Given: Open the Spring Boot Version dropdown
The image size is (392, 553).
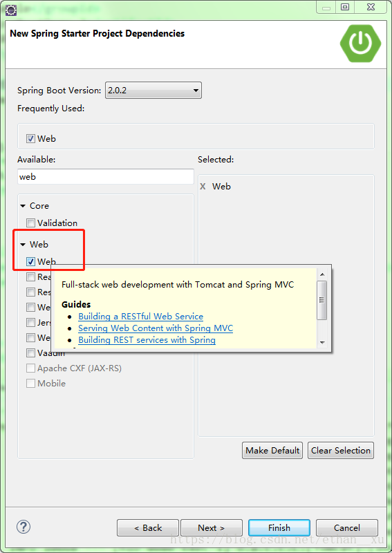Looking at the screenshot, I should [x=153, y=91].
